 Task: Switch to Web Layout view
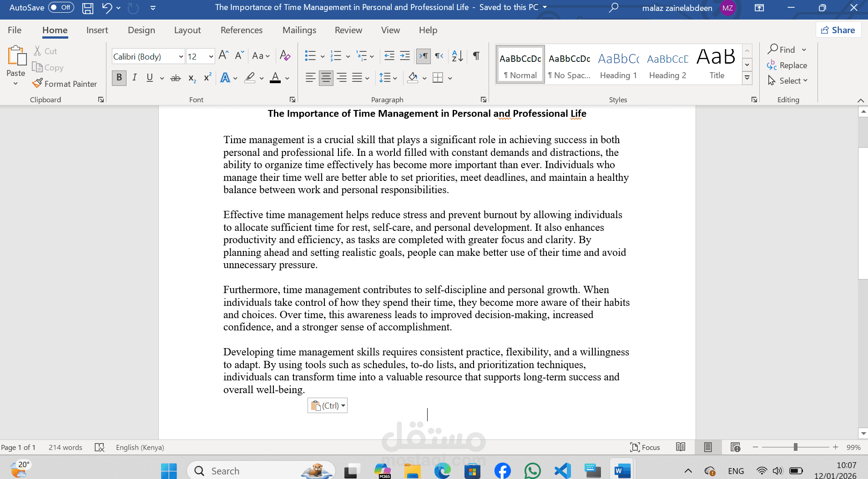[735, 447]
